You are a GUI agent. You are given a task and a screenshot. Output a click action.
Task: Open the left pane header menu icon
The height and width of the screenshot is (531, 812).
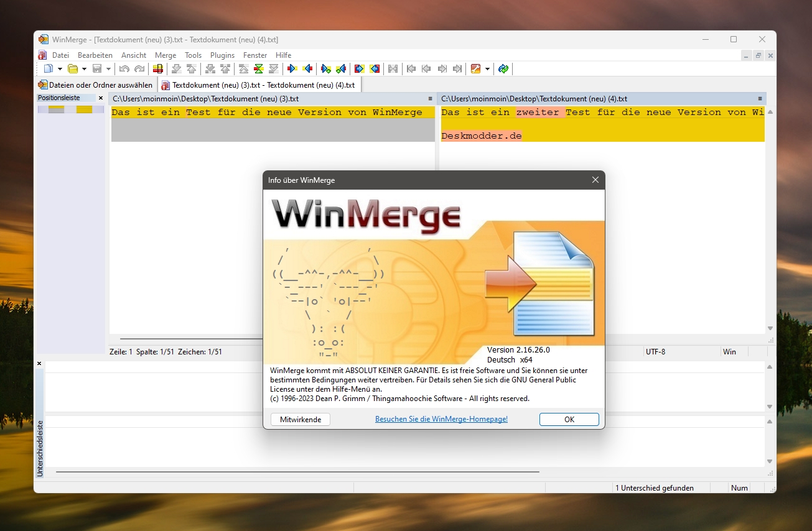[x=431, y=99]
